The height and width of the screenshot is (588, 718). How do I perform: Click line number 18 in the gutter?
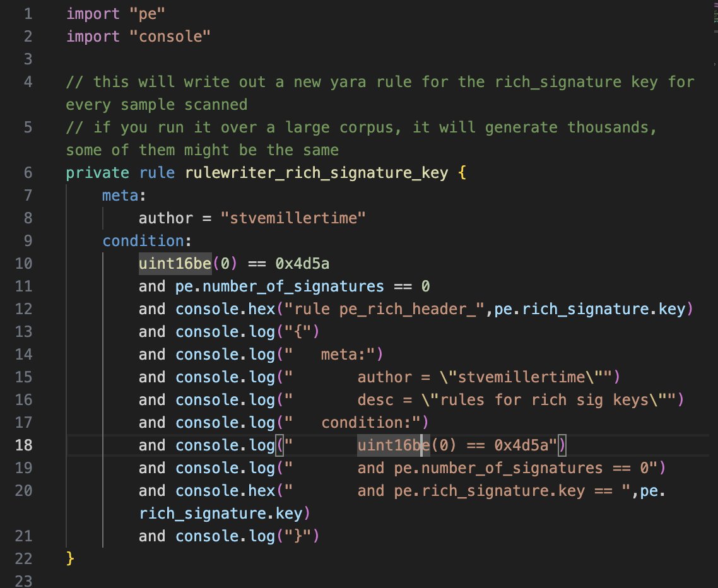click(23, 445)
